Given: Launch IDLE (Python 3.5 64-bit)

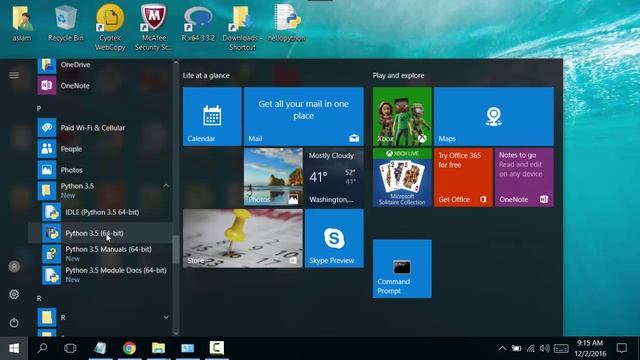Looking at the screenshot, I should point(100,212).
